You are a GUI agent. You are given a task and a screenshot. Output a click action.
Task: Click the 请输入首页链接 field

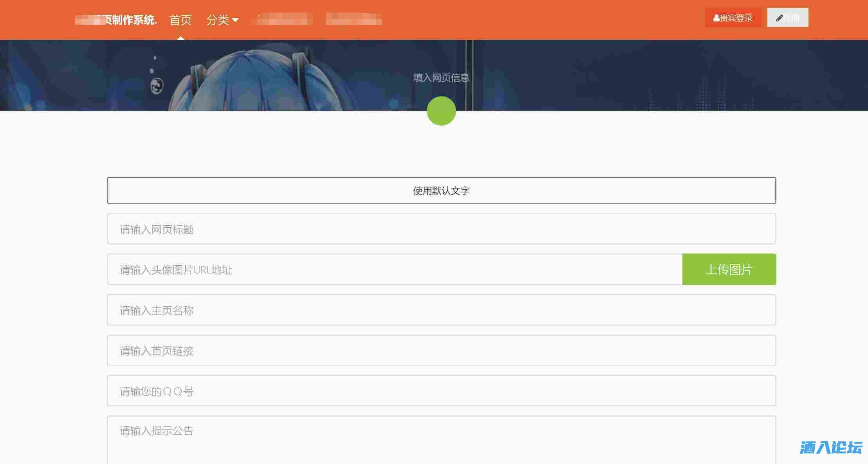441,351
